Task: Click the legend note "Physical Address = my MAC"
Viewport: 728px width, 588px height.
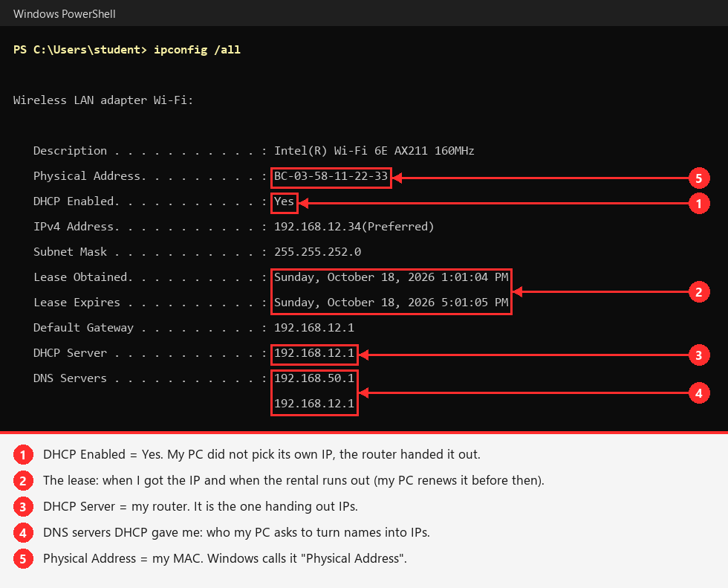Action: pyautogui.click(x=224, y=558)
